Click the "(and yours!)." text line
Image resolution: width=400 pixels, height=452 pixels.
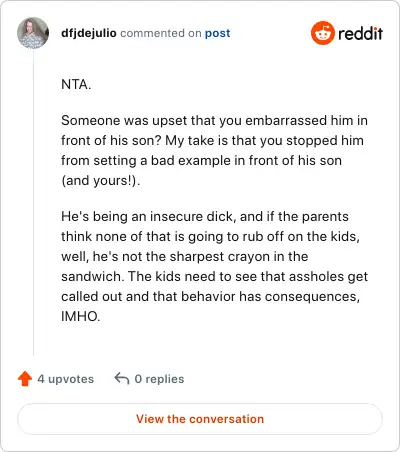101,181
